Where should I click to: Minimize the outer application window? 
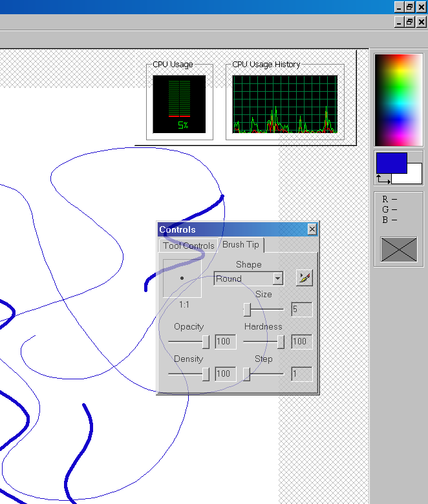tap(399, 7)
